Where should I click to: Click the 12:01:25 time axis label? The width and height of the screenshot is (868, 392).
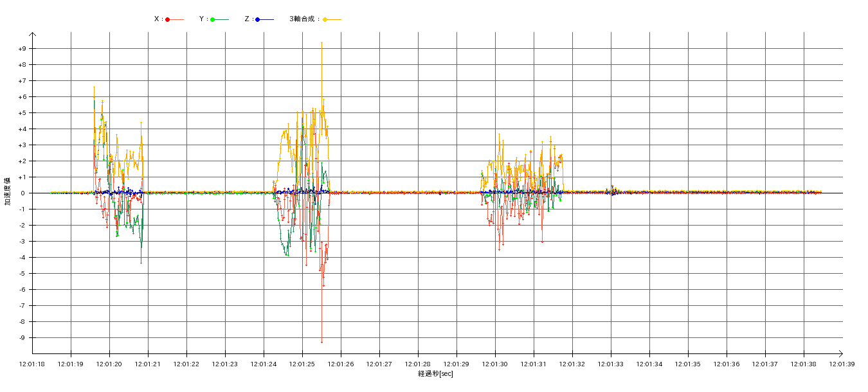tap(302, 364)
